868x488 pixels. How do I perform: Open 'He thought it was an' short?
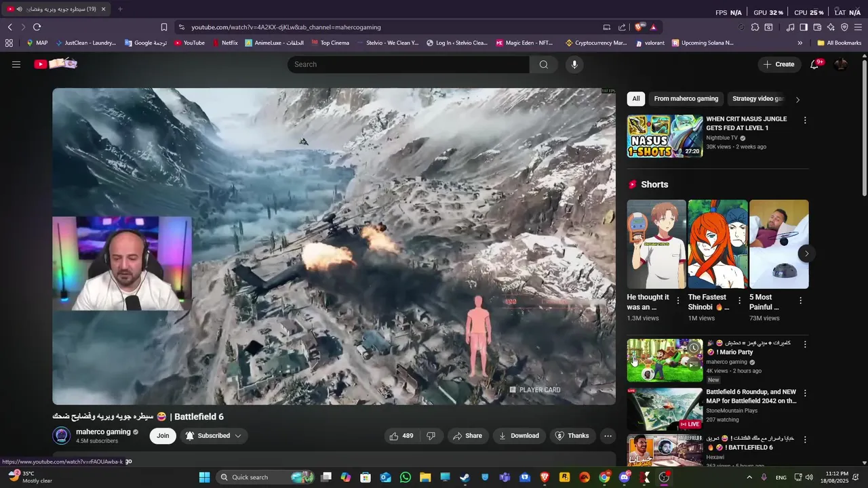656,244
